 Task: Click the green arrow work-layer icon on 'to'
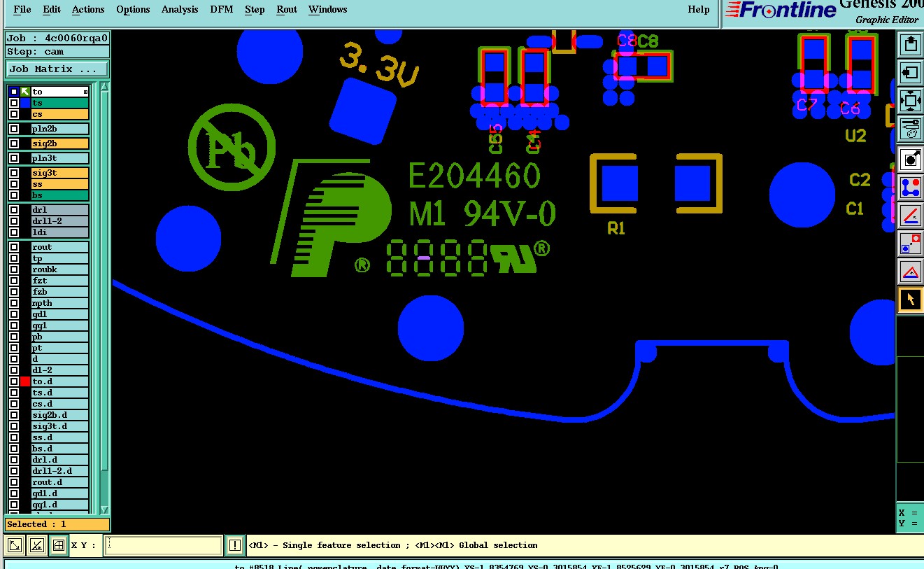pyautogui.click(x=25, y=92)
